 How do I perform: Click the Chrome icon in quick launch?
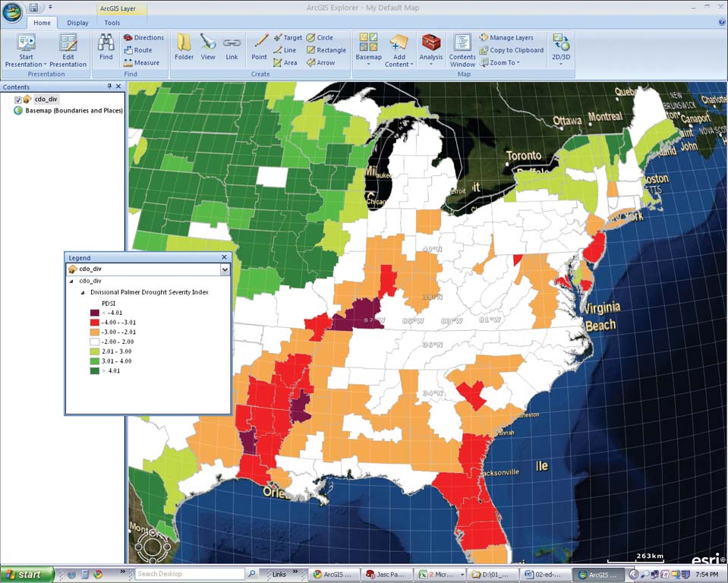[98, 574]
